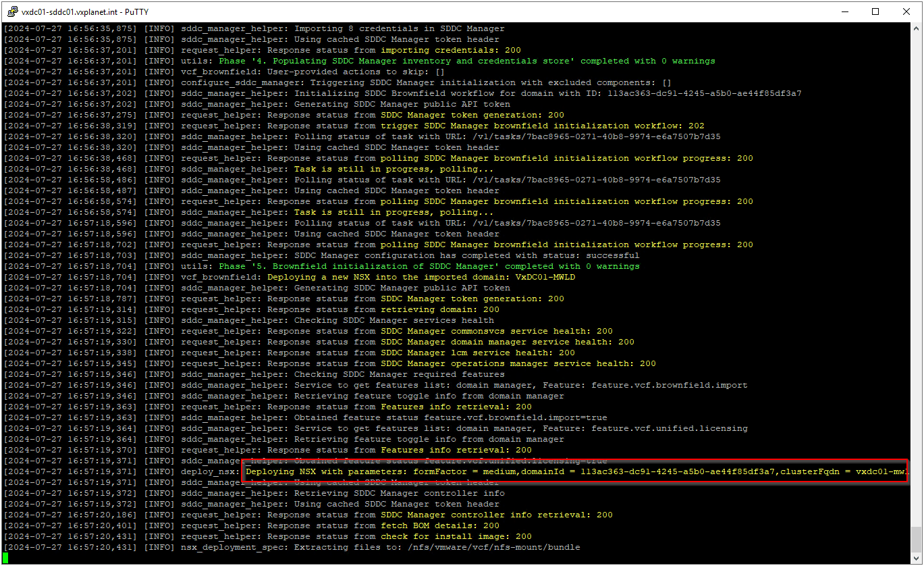The height and width of the screenshot is (566, 924).
Task: Click "domain manager service health: 200" text
Action: tap(543, 342)
